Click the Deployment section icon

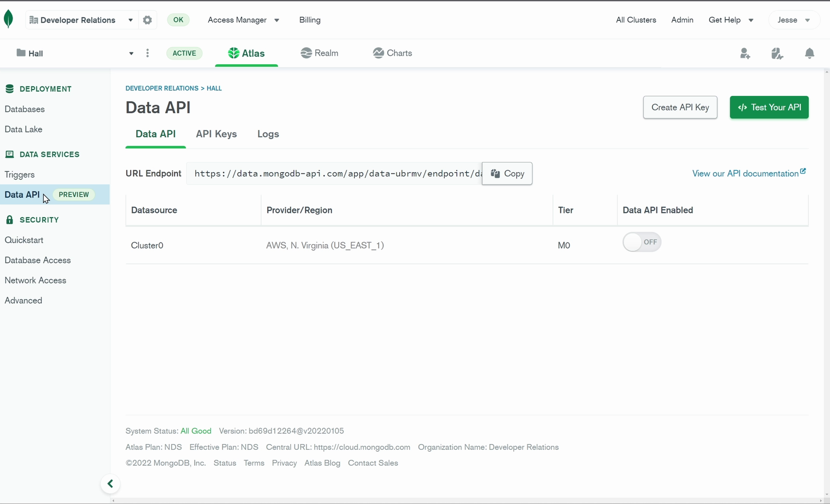[10, 89]
